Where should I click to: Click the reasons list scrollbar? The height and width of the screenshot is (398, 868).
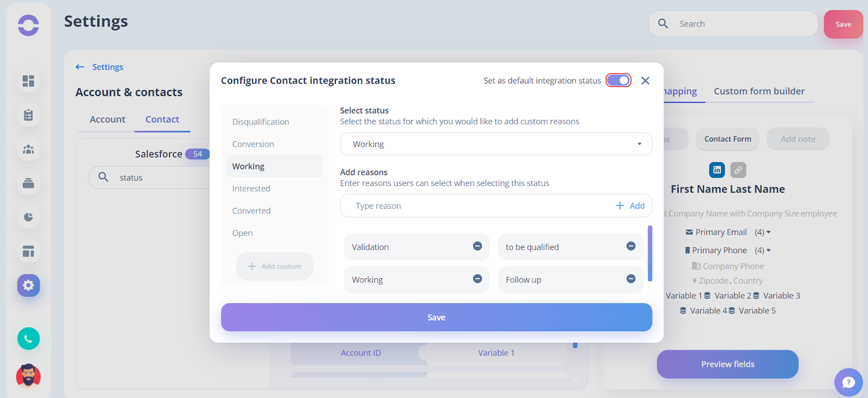tap(650, 254)
